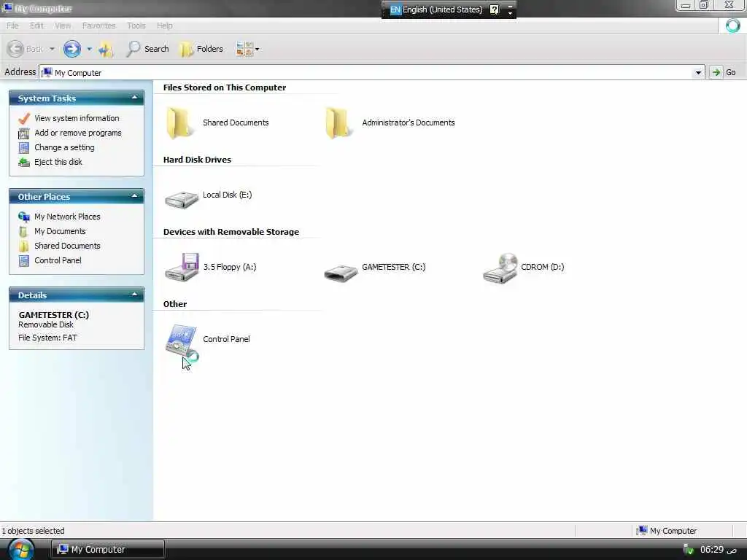Expand the Address bar dropdown

tap(698, 72)
